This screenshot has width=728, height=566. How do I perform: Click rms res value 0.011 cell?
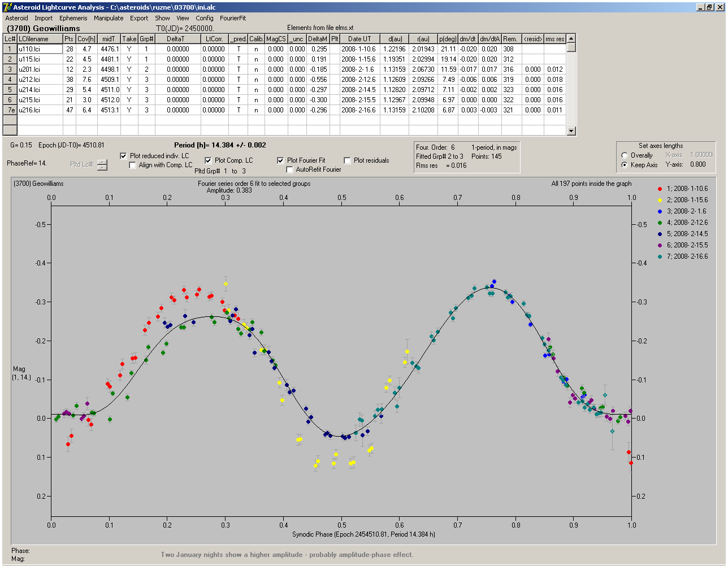[x=554, y=110]
